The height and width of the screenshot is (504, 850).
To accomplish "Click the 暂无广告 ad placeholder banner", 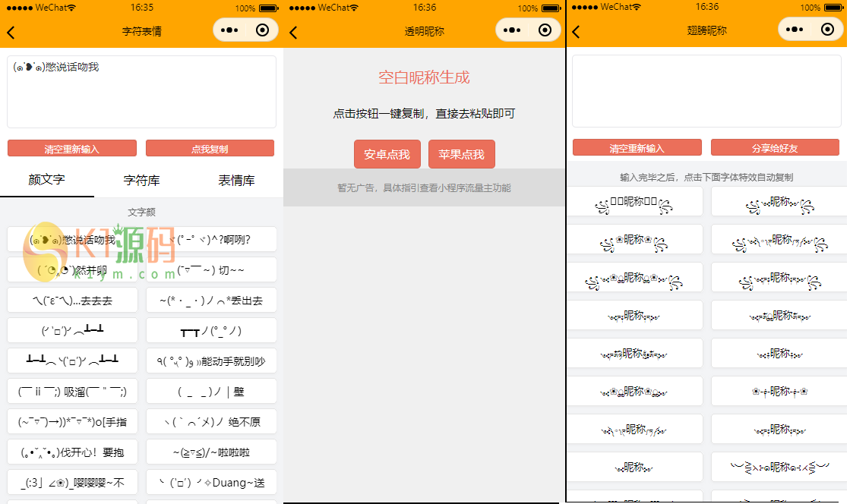I will (425, 187).
